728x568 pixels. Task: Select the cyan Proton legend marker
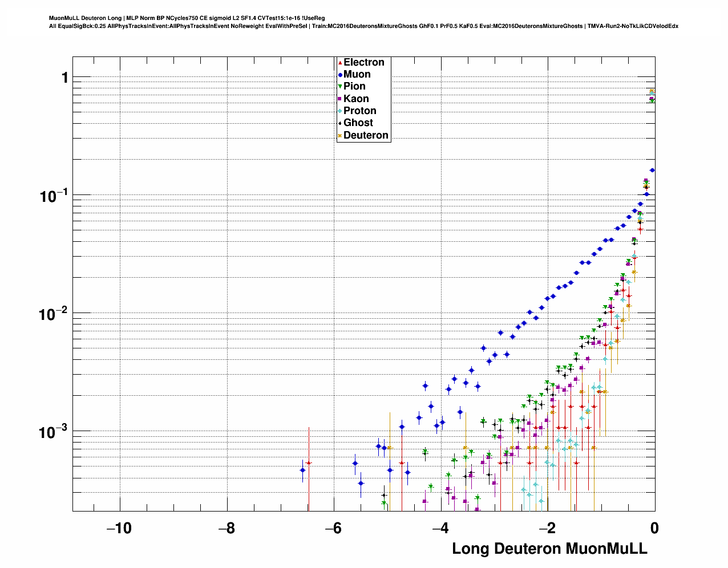click(x=340, y=111)
